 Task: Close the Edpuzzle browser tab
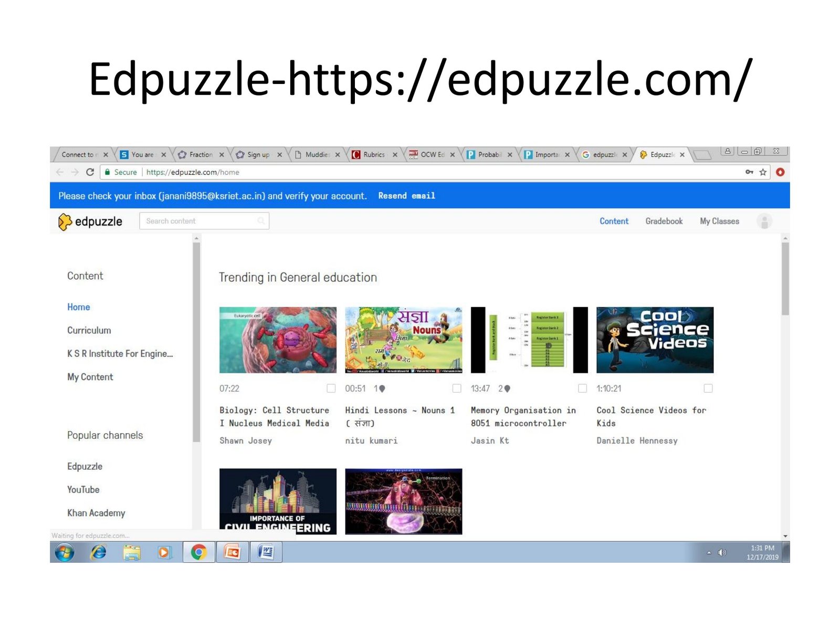tap(682, 155)
